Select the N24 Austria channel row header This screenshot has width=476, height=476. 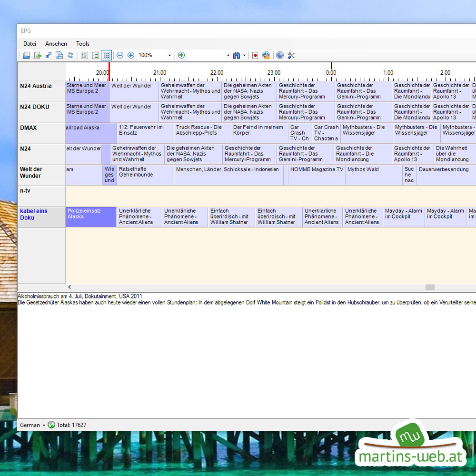41,91
